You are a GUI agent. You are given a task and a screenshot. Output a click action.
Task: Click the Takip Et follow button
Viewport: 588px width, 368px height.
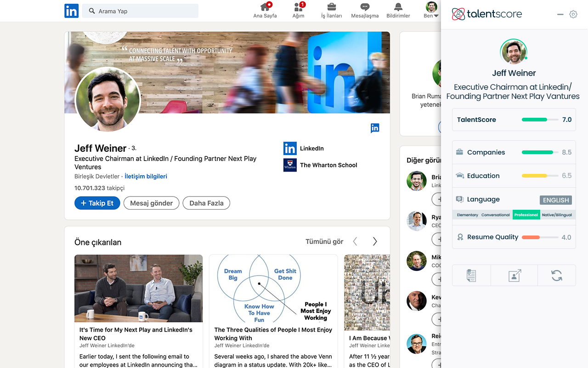point(97,203)
